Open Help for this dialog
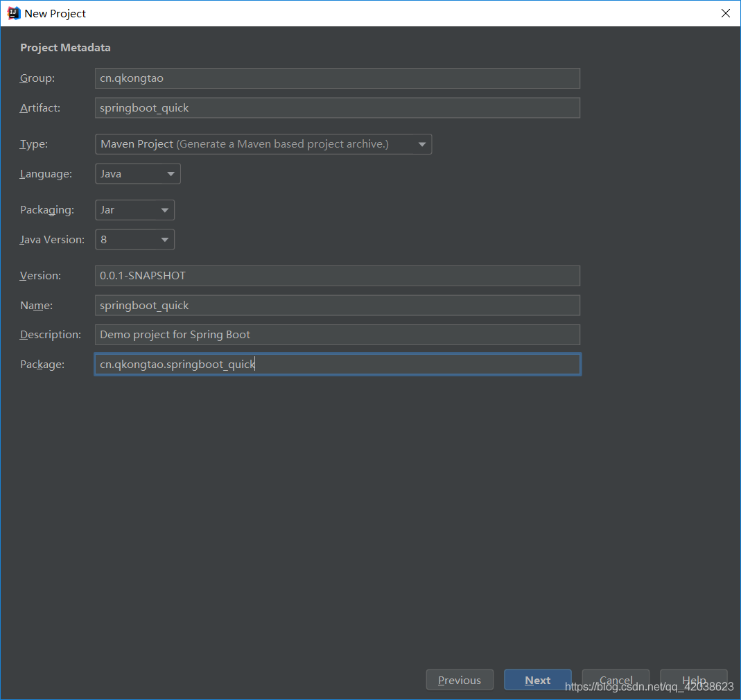Screen dimensions: 741x700 pos(693,680)
